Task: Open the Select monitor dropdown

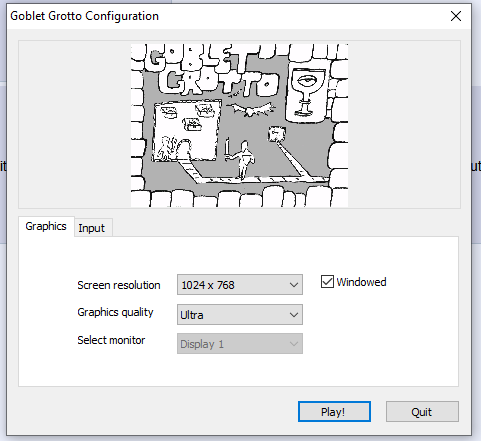Action: [240, 344]
